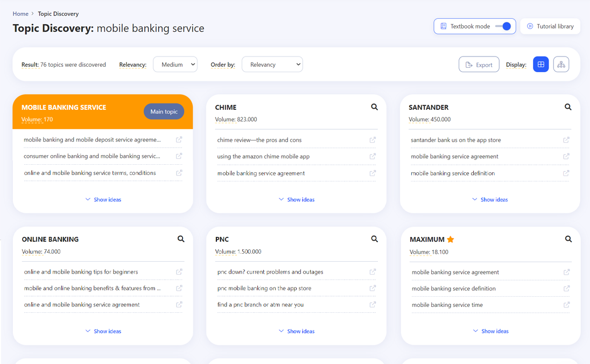590x364 pixels.
Task: Click 'online and mobile banking tips for beginners' text
Action: [x=81, y=272]
